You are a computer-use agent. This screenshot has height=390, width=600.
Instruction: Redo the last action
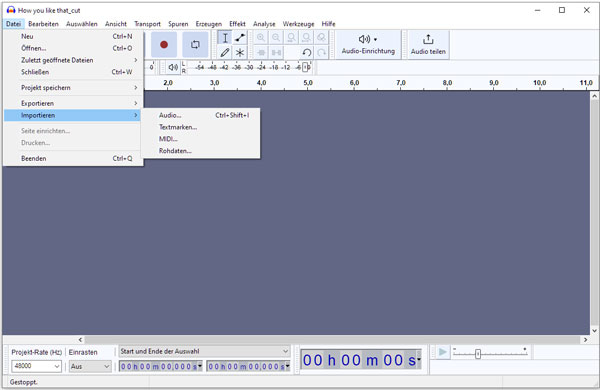coord(321,52)
